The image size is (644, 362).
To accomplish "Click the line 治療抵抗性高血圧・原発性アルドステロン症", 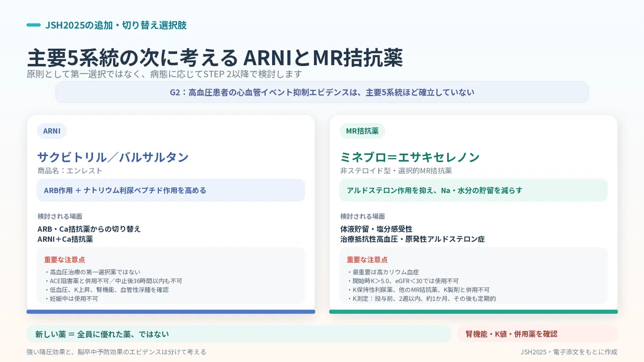I will tap(412, 239).
